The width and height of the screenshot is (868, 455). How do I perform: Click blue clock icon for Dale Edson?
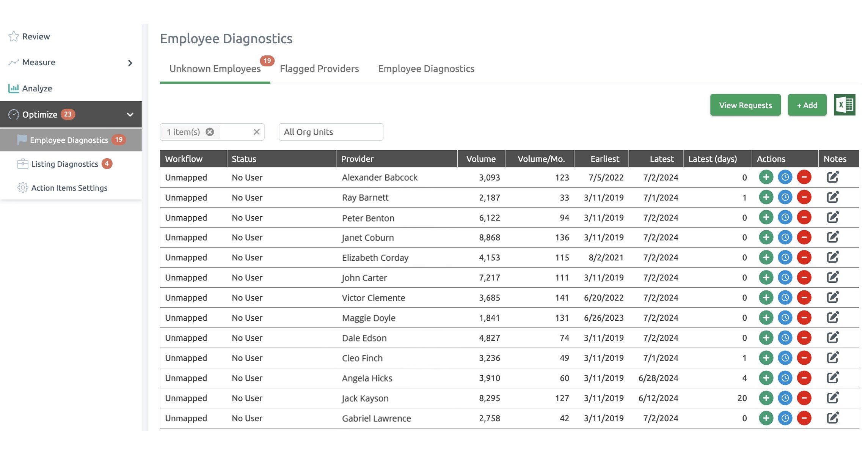pyautogui.click(x=785, y=338)
